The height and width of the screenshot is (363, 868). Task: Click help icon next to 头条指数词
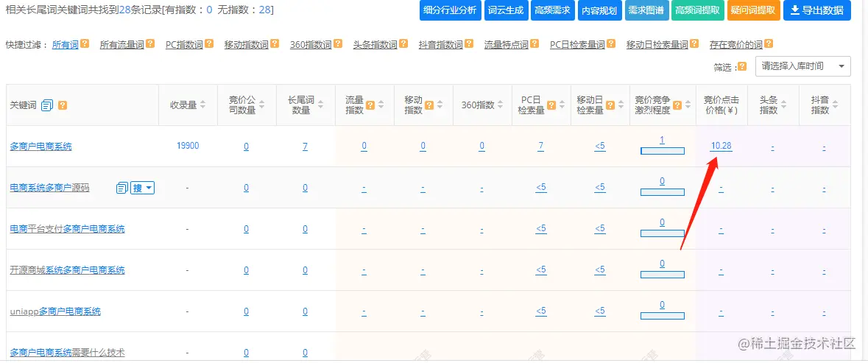403,44
